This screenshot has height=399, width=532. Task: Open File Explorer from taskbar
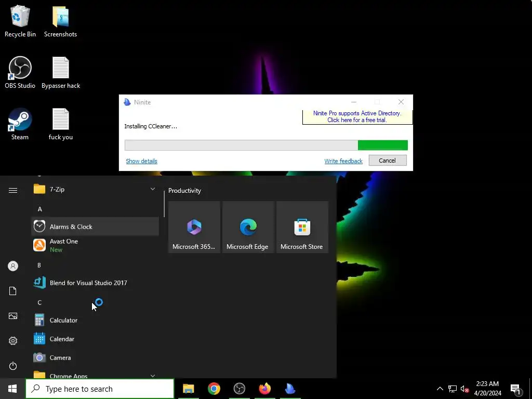[188, 389]
